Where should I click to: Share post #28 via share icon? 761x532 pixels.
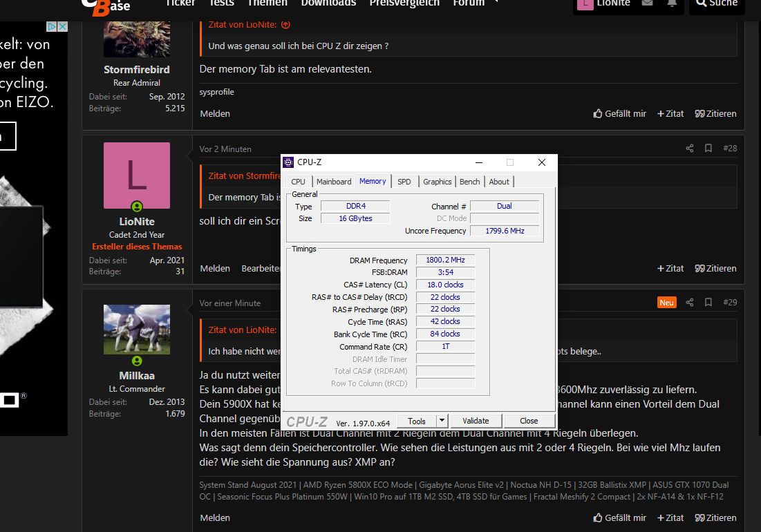click(690, 149)
